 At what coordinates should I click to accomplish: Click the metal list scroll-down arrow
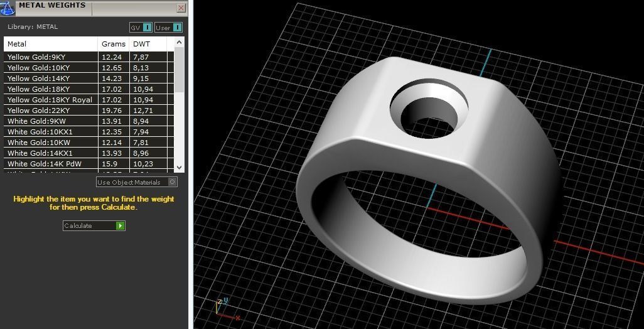tap(179, 167)
